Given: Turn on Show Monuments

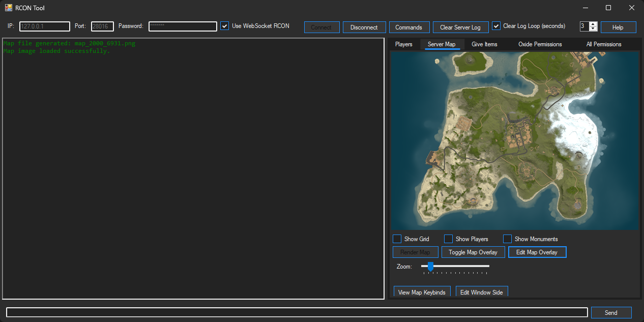Looking at the screenshot, I should tap(508, 239).
